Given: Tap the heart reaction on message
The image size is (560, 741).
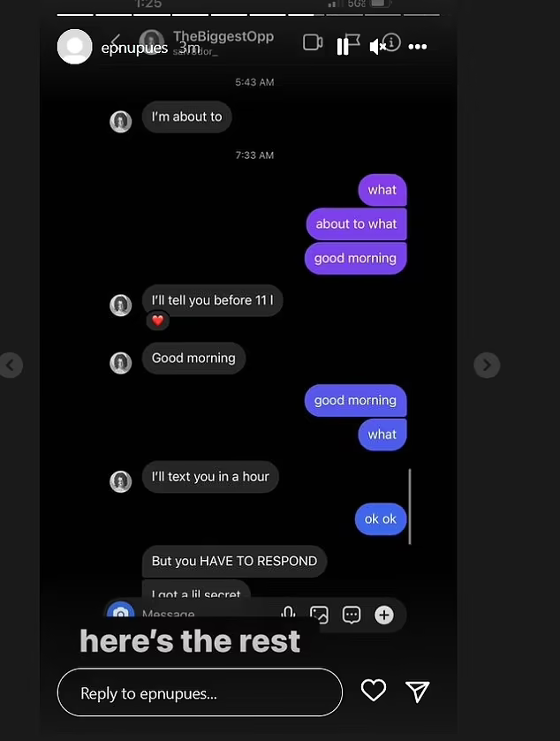Looking at the screenshot, I should click(158, 321).
